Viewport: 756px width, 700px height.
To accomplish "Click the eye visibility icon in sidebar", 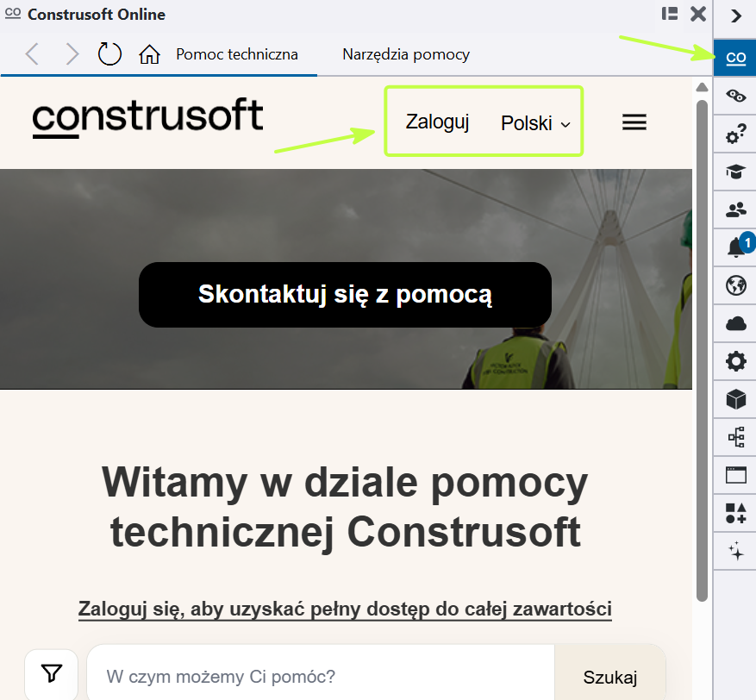I will tap(735, 96).
